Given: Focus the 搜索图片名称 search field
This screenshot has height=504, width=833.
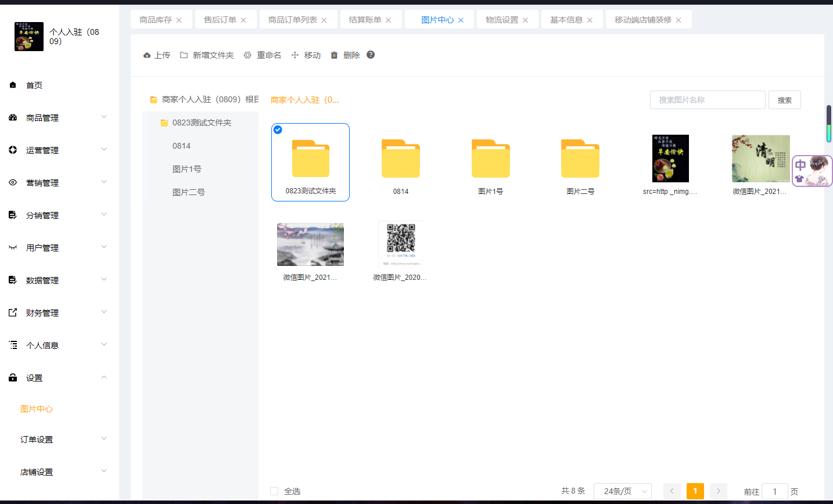Looking at the screenshot, I should 707,100.
